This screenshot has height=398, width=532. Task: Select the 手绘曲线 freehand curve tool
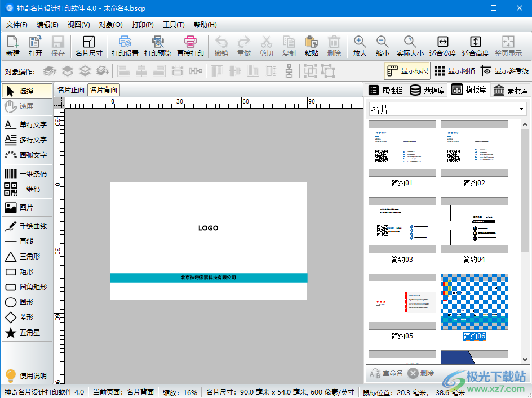coord(26,226)
